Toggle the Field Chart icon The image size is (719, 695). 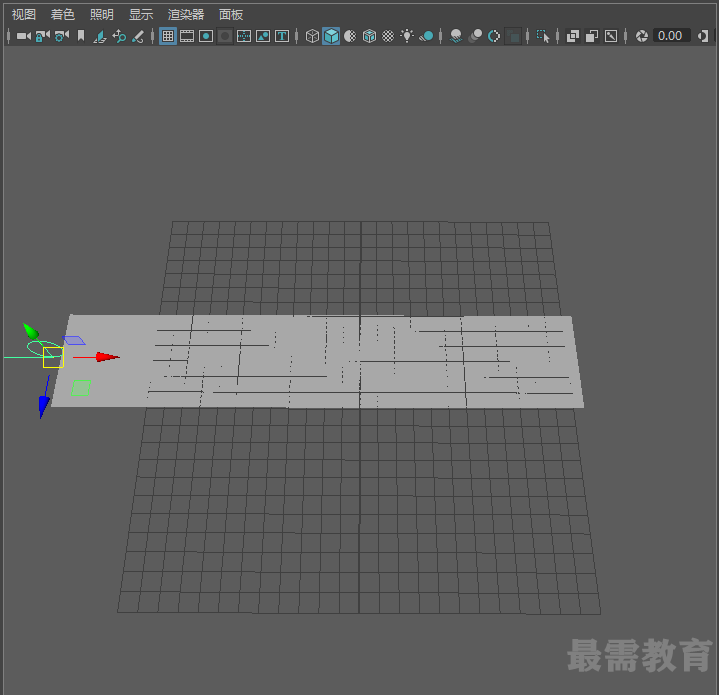pos(244,36)
